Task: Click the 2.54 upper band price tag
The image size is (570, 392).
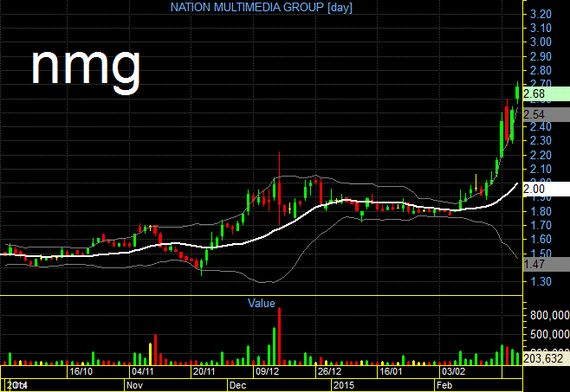Action: pyautogui.click(x=546, y=115)
